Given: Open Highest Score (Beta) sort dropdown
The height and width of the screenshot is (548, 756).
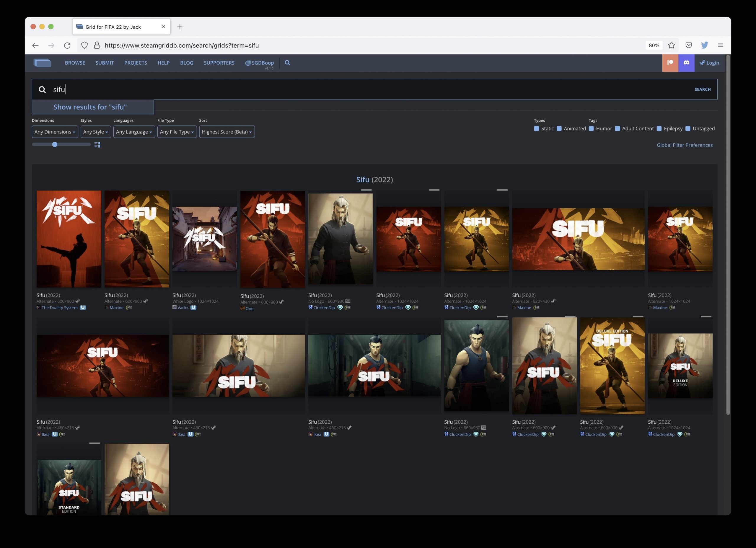Looking at the screenshot, I should pyautogui.click(x=227, y=132).
